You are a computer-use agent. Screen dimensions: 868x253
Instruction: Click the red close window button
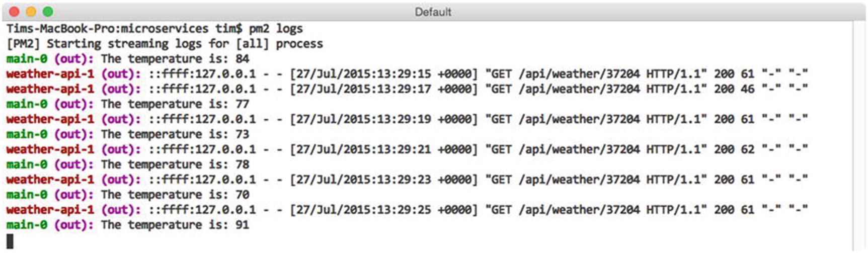point(14,12)
